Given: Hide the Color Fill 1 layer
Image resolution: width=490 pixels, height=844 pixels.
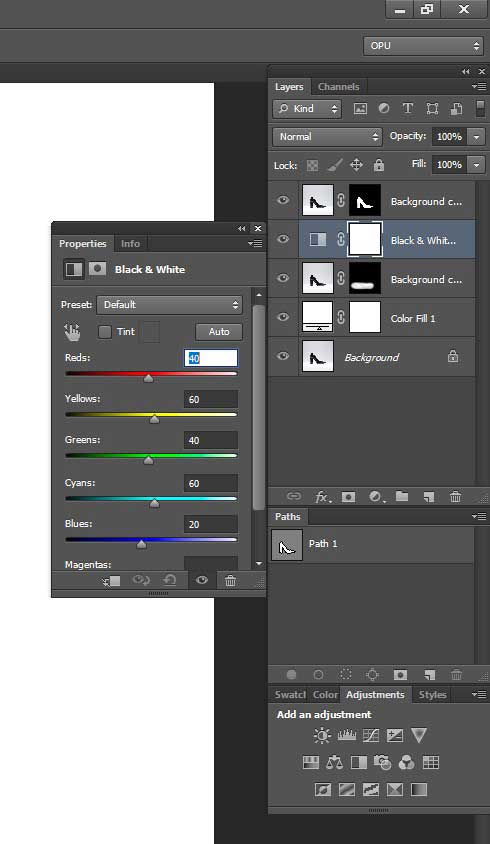Looking at the screenshot, I should [x=283, y=317].
